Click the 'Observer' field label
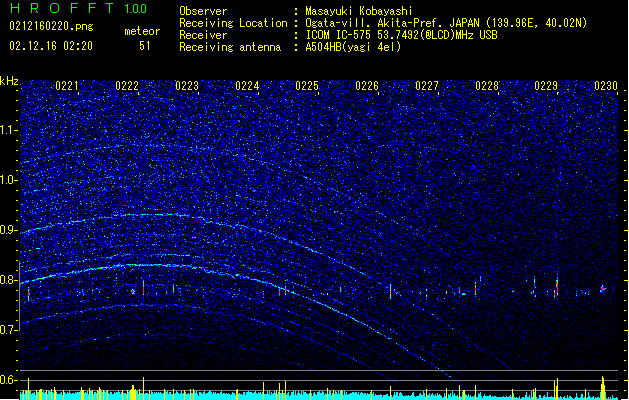 point(203,11)
